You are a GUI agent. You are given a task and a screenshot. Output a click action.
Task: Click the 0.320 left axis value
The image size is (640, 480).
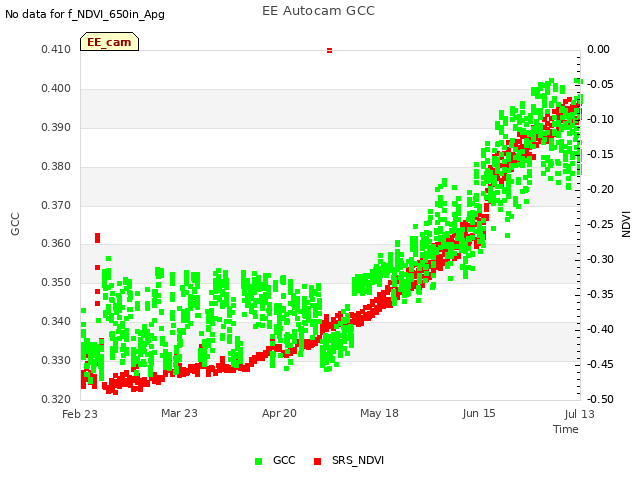pos(56,399)
